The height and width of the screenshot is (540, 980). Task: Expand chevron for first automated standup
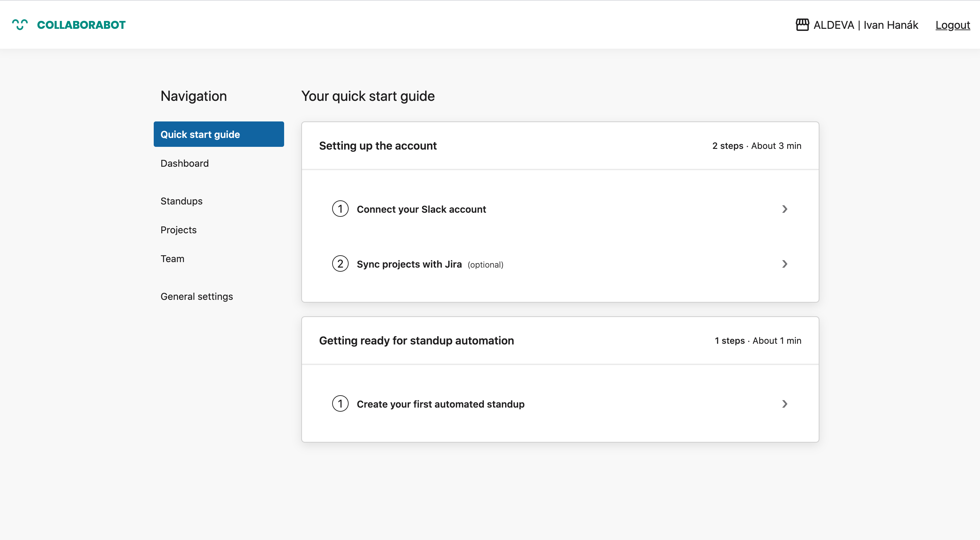(784, 404)
